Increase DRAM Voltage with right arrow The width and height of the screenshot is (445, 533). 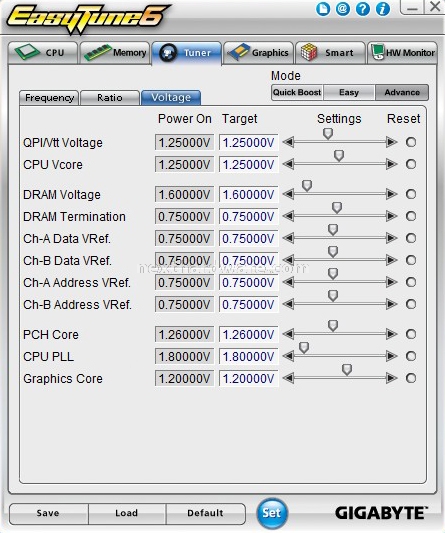click(392, 194)
